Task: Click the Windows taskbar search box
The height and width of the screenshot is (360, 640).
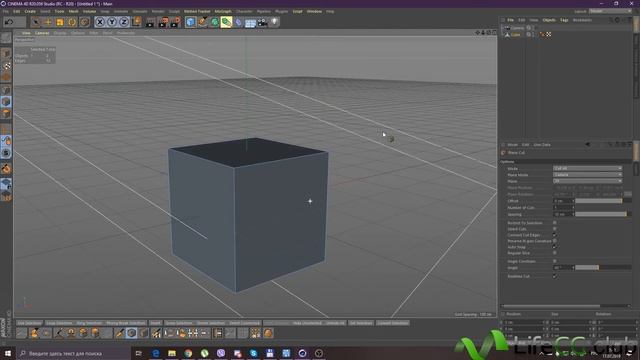Action: 73,353
